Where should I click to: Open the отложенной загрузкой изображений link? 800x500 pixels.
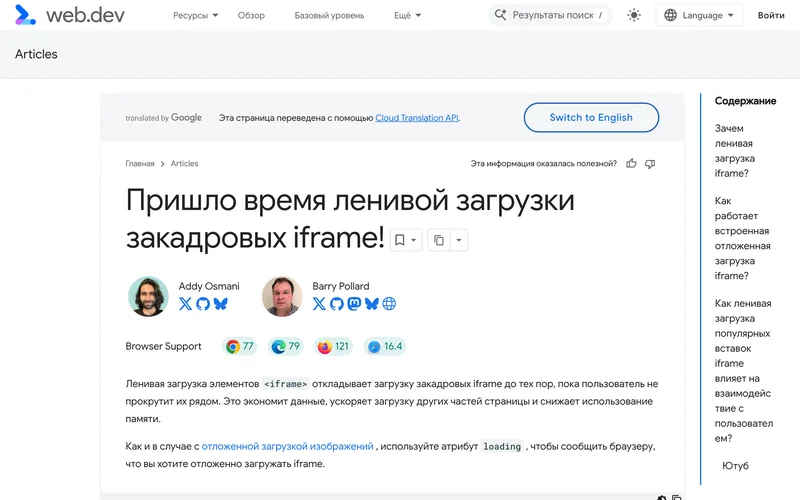(287, 446)
